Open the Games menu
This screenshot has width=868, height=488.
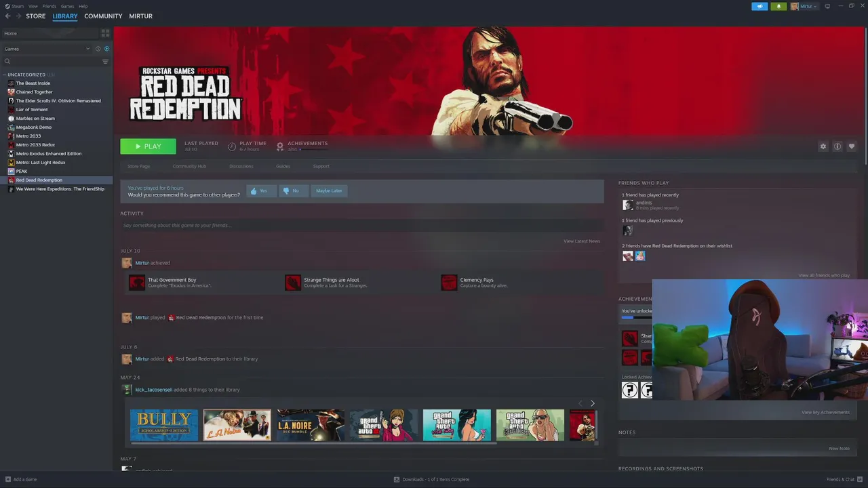tap(67, 6)
